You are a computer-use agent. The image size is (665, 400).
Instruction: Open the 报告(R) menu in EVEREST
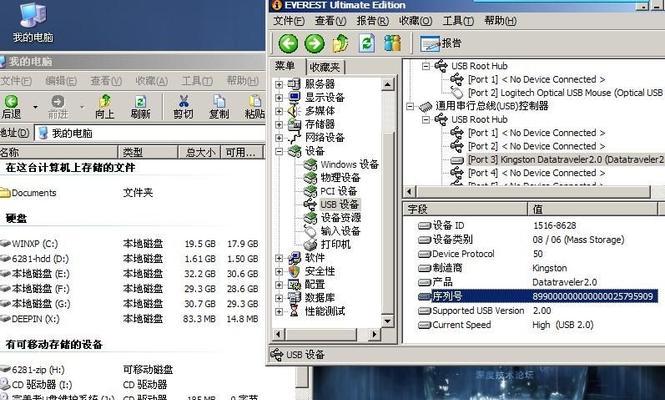[372, 21]
